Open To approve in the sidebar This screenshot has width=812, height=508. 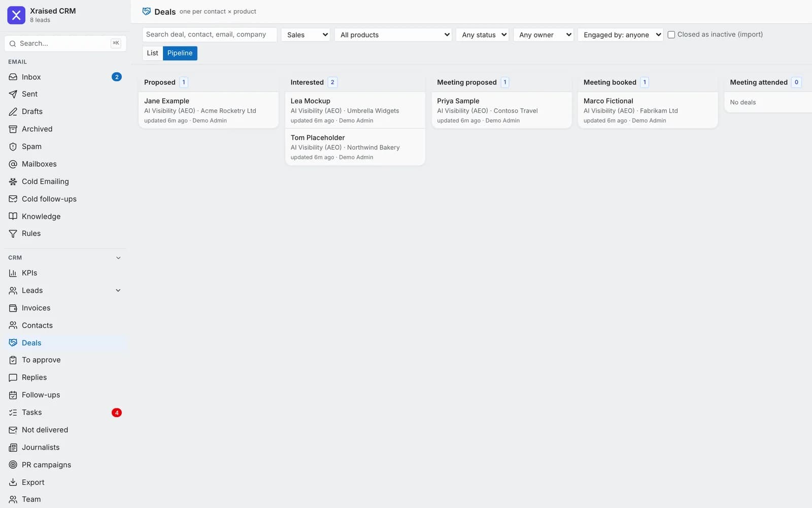(65, 360)
